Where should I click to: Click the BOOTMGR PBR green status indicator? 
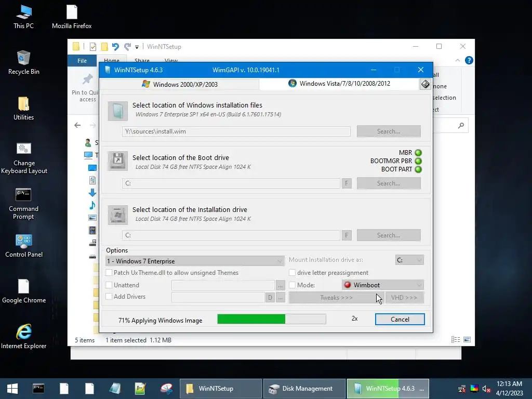[x=418, y=161]
